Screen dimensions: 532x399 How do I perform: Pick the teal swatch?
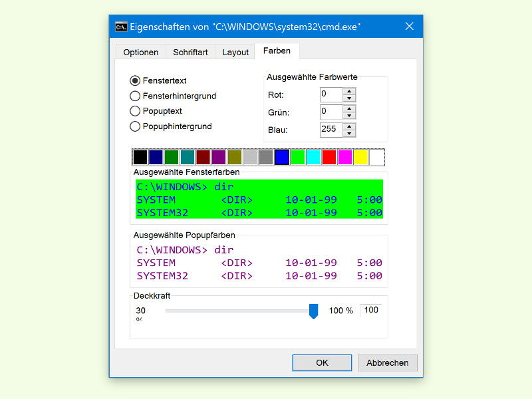tap(188, 158)
